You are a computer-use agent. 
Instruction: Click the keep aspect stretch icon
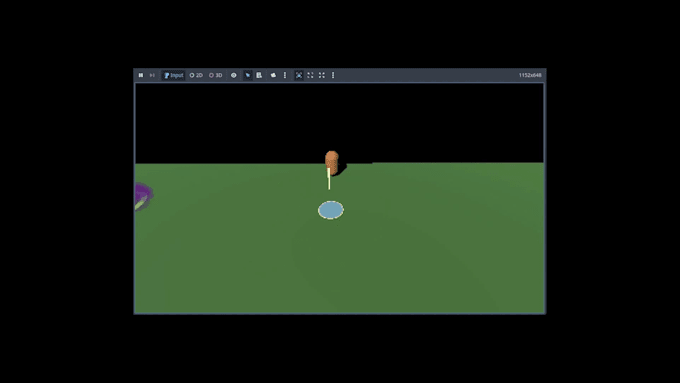[322, 75]
